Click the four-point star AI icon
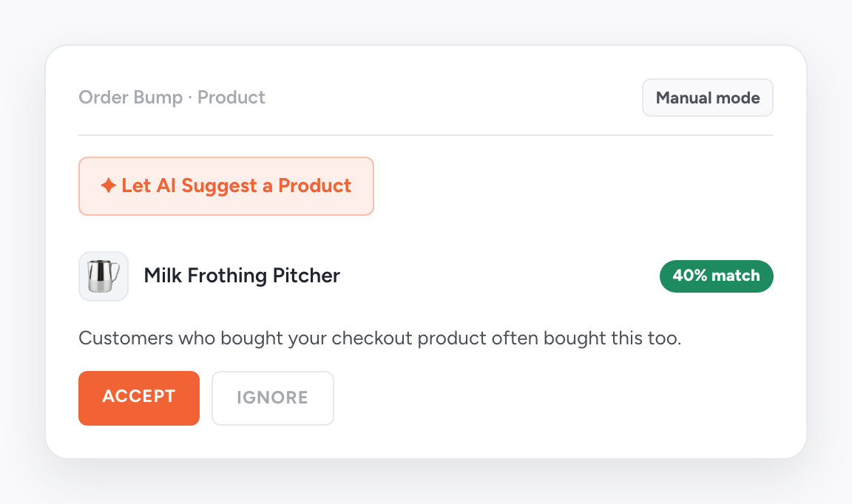The width and height of the screenshot is (852, 504). (108, 185)
